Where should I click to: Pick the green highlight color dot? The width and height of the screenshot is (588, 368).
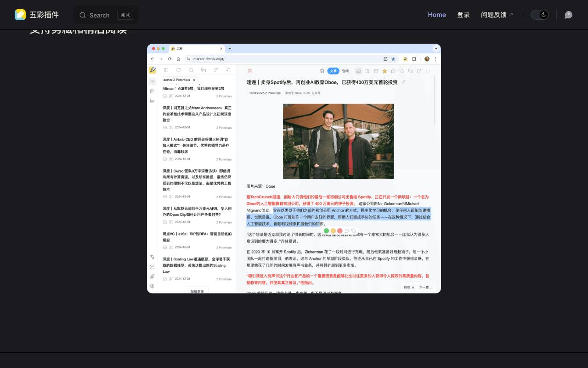tap(327, 231)
